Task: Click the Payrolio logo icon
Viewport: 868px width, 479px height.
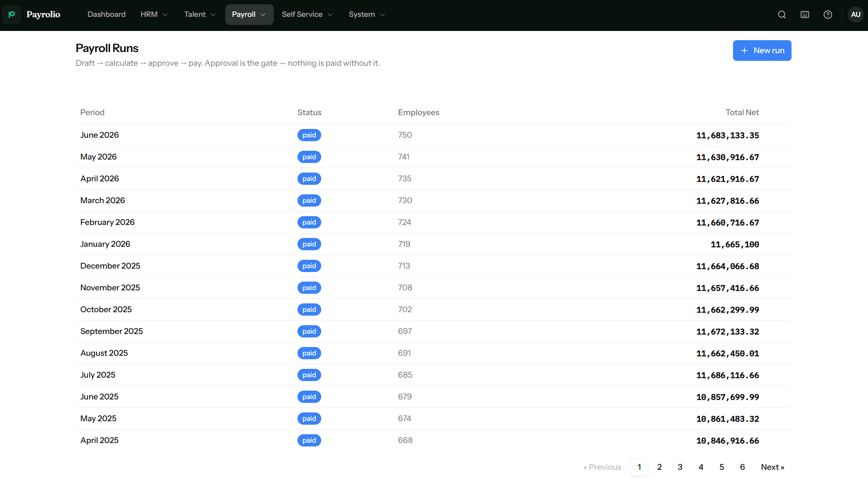Action: pos(11,15)
